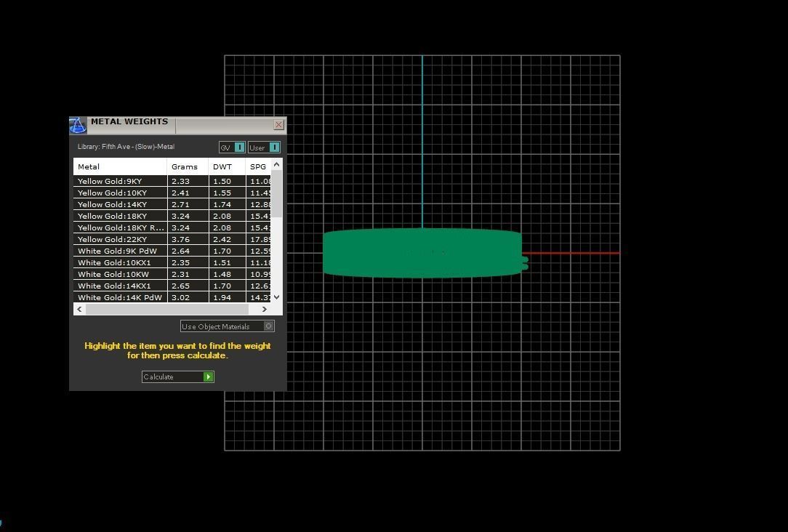Close the Metal Weights panel
This screenshot has height=532, width=788.
[279, 124]
